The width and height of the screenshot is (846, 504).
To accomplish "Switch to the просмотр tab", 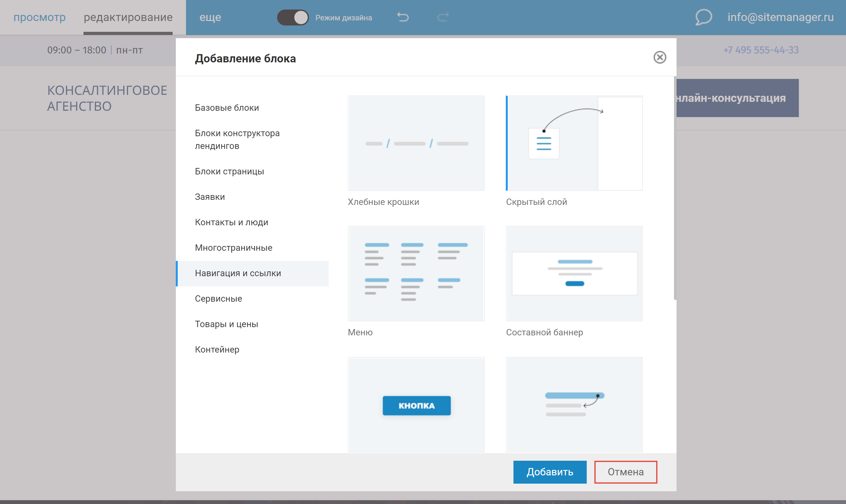I will (x=39, y=17).
